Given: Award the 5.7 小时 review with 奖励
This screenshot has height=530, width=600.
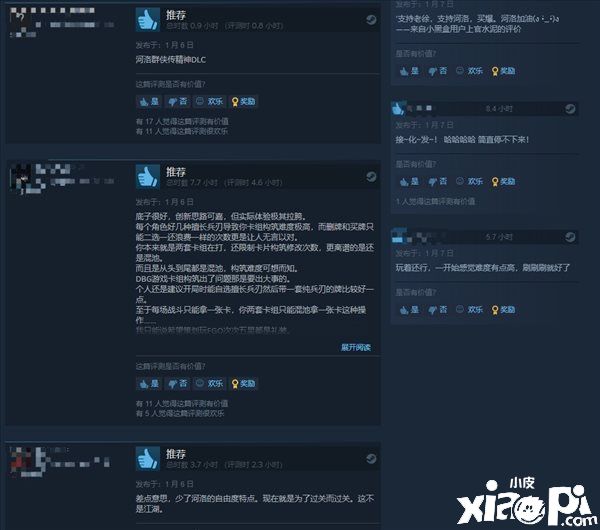Looking at the screenshot, I should [503, 310].
